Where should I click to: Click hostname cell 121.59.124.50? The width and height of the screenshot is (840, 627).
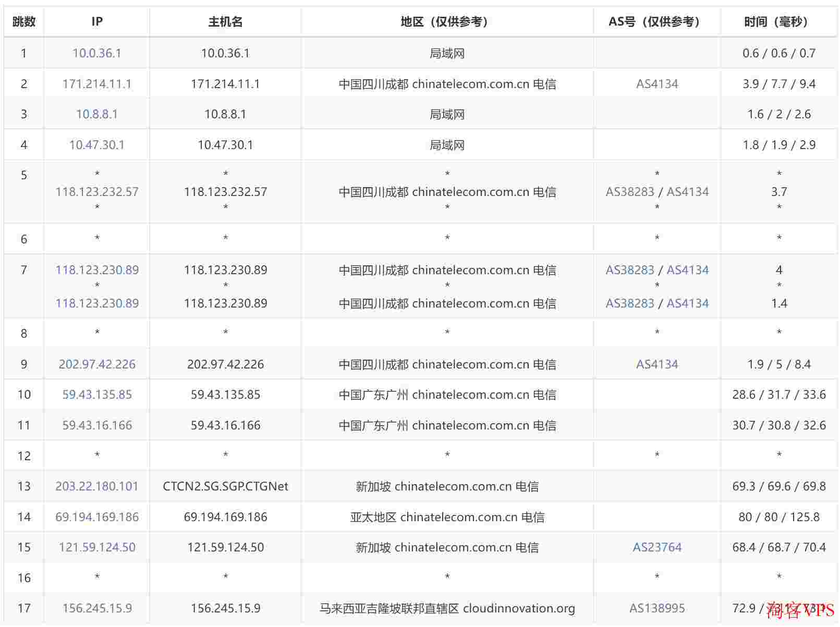[x=225, y=547]
